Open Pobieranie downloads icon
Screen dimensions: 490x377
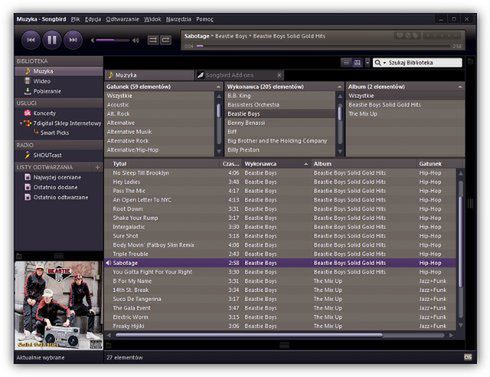pos(28,91)
